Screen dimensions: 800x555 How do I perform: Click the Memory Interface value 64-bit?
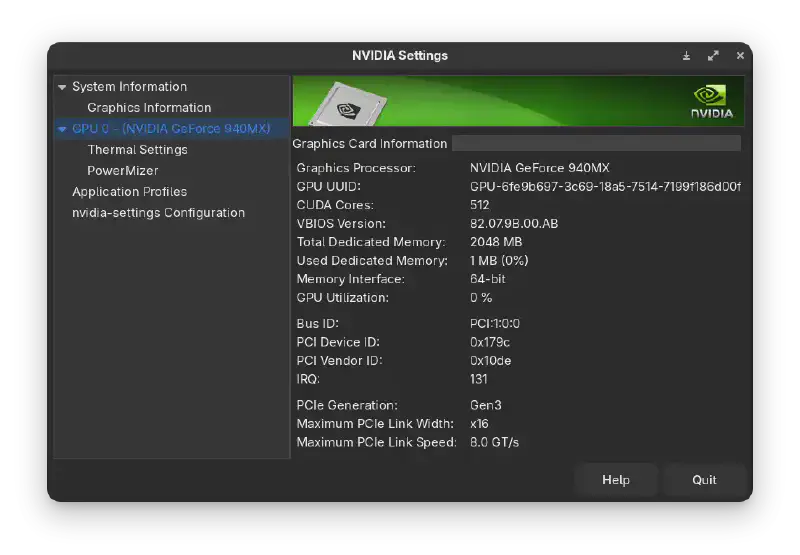[488, 279]
